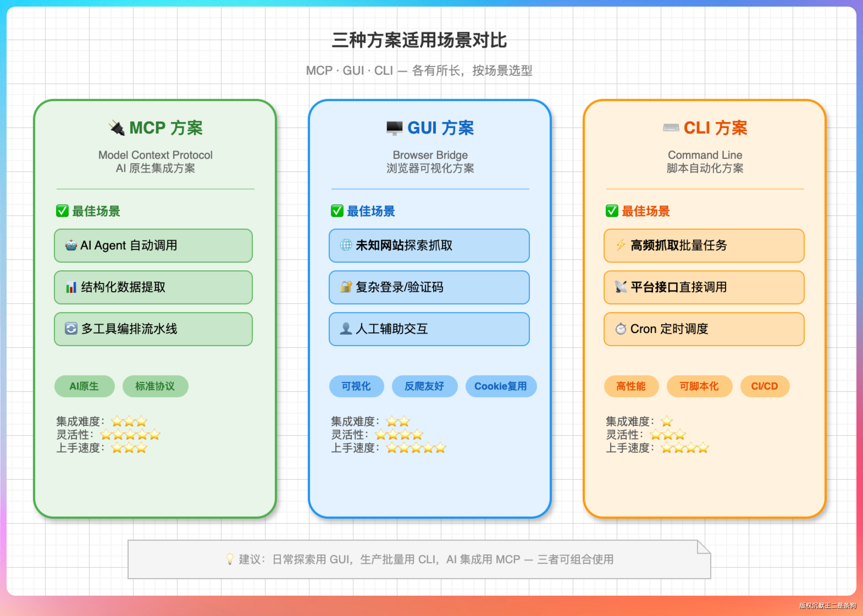Click the bar chart icon in 结构化数据提取

(71, 287)
